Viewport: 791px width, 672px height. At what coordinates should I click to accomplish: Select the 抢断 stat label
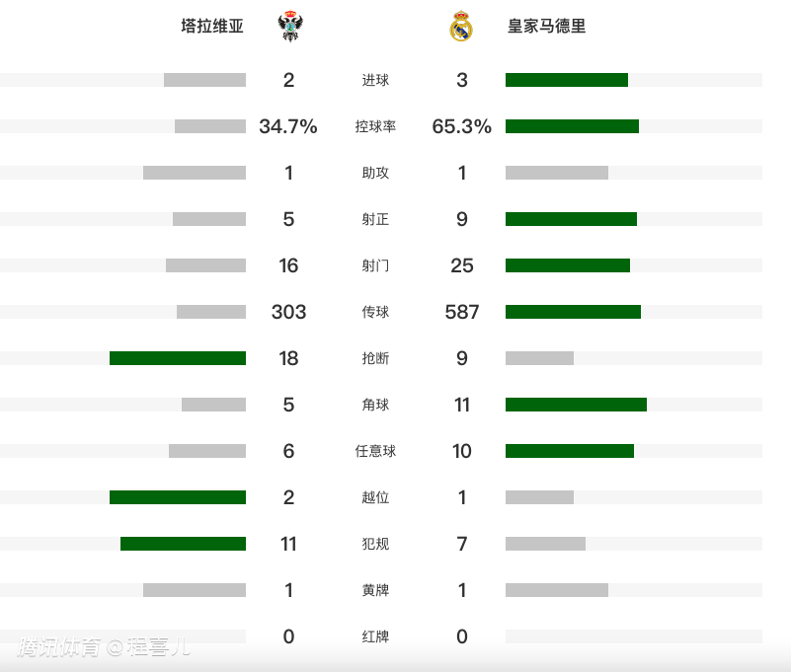point(375,358)
